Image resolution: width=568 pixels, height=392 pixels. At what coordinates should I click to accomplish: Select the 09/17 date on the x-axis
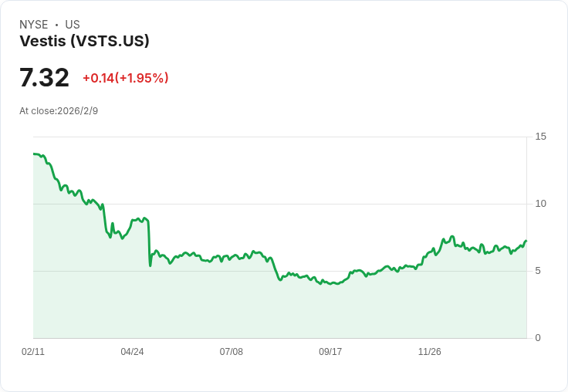[x=330, y=352]
